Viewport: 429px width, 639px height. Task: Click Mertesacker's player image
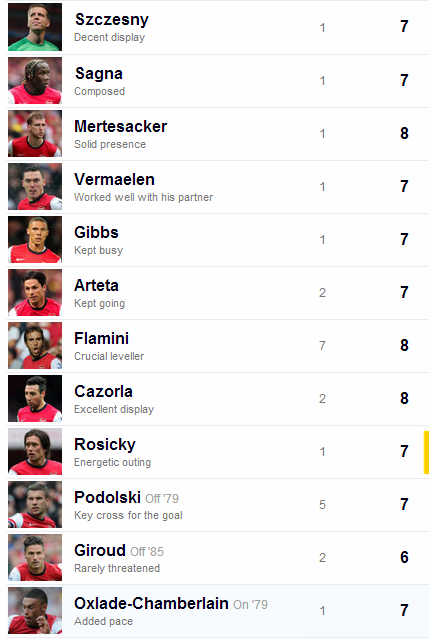pyautogui.click(x=35, y=133)
